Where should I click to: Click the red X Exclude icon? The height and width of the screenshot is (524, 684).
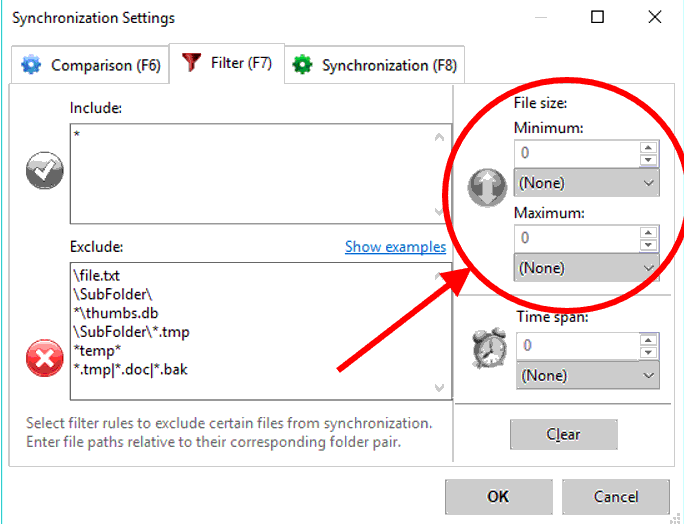(44, 358)
